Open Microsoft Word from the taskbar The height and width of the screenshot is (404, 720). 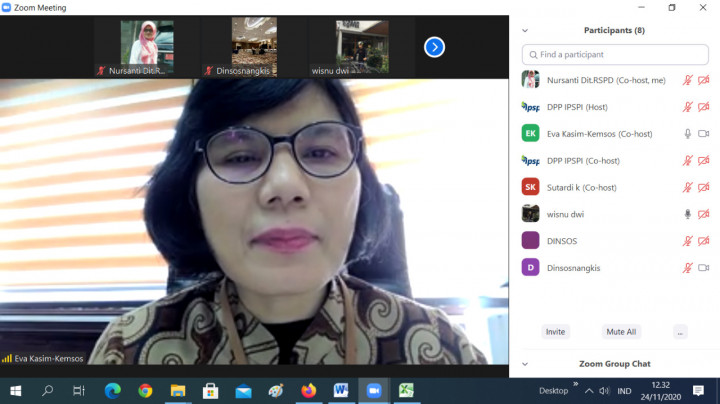pos(341,391)
